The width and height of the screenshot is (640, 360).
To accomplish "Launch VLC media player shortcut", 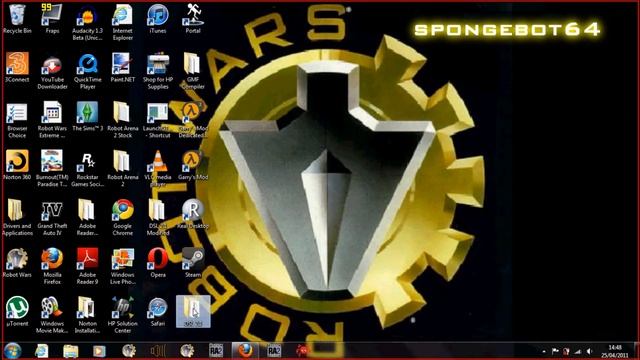I will pos(158,169).
